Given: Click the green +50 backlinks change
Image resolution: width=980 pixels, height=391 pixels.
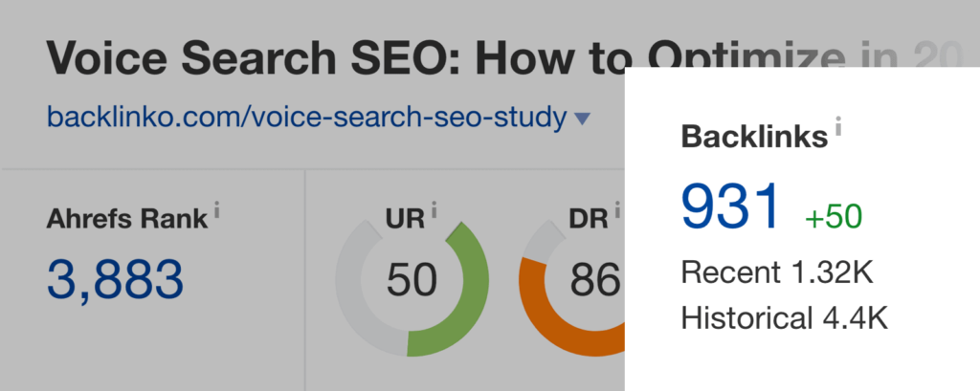Looking at the screenshot, I should (x=834, y=217).
